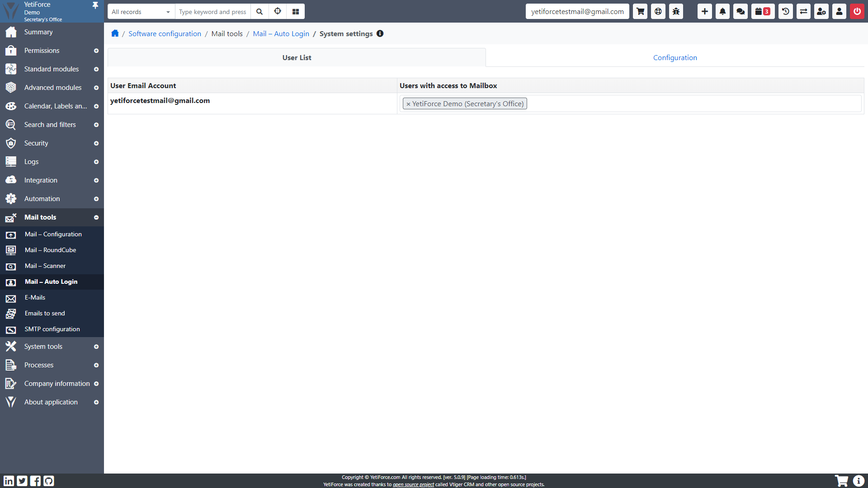868x488 pixels.
Task: Open notifications bell icon
Action: [x=722, y=12]
